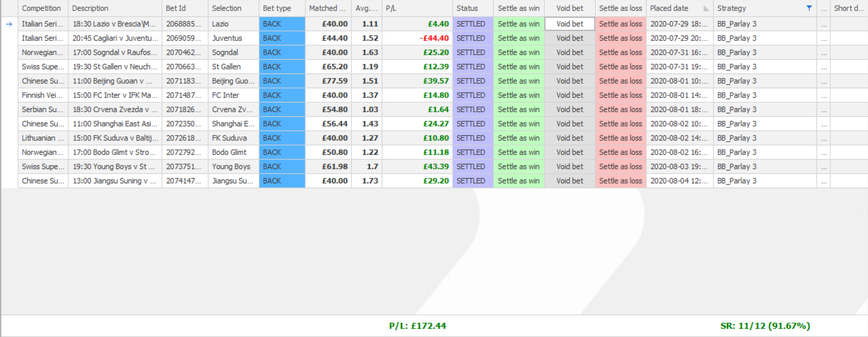The image size is (868, 337).
Task: Settle the Juventus bet as win
Action: pos(519,38)
